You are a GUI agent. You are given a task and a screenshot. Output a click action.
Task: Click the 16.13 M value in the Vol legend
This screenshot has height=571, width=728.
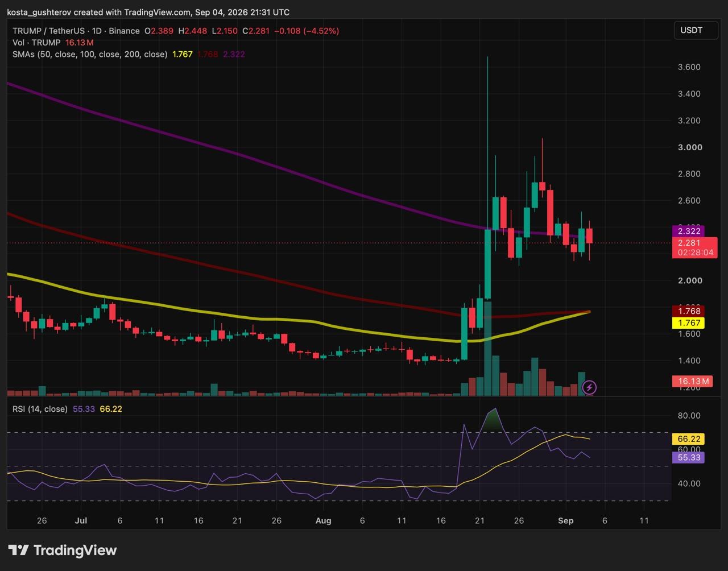[80, 43]
